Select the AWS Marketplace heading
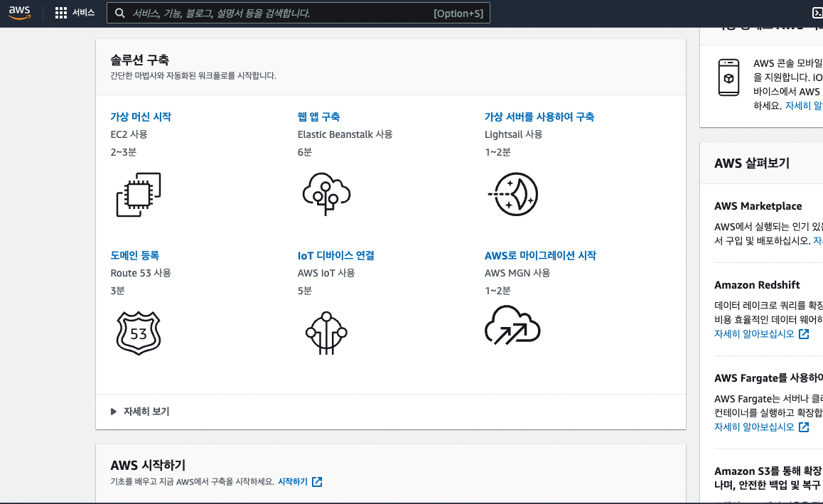 click(x=758, y=206)
